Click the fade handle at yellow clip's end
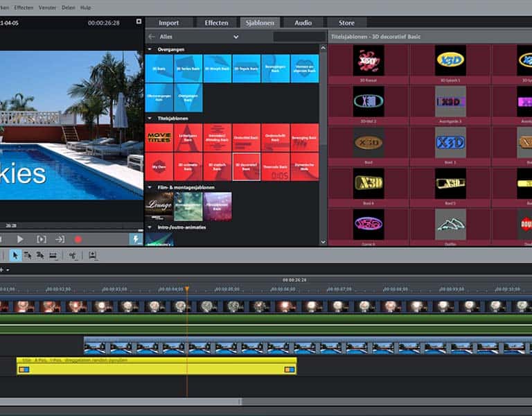The height and width of the screenshot is (416, 532). [290, 369]
